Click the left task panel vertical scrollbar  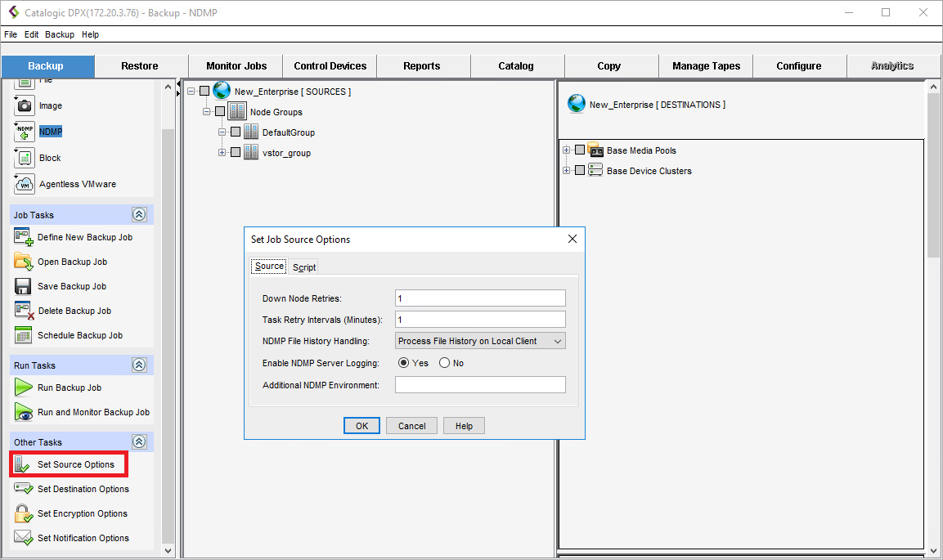click(x=168, y=327)
